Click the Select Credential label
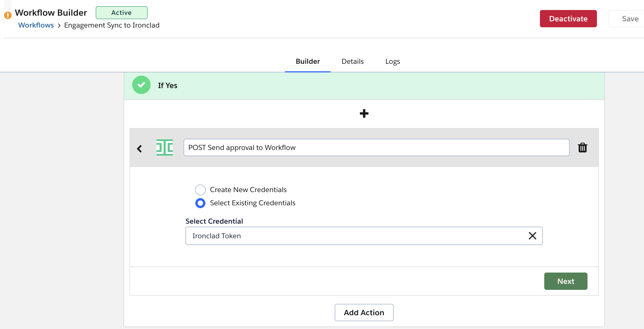The width and height of the screenshot is (644, 329). coord(214,221)
